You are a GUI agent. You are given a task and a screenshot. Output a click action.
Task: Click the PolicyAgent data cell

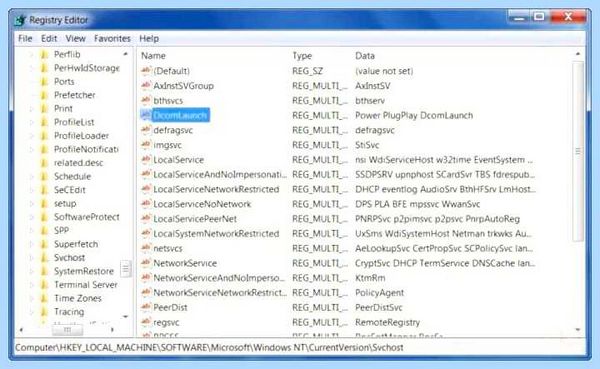(x=379, y=293)
